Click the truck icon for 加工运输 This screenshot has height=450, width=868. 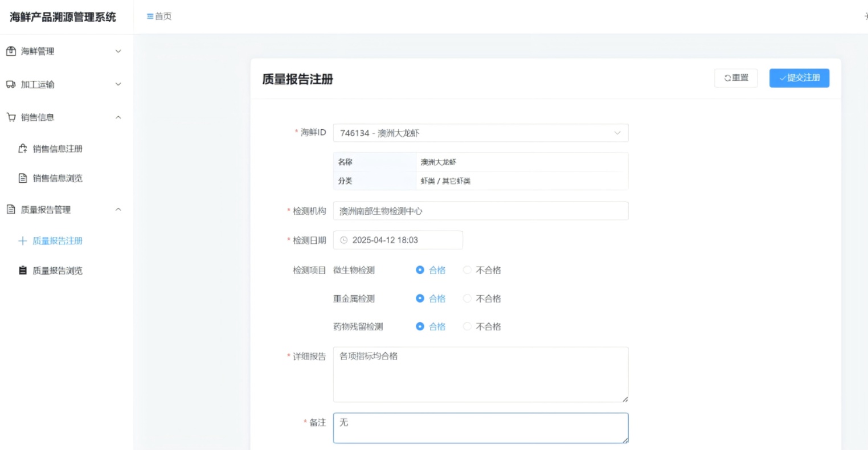coord(11,84)
